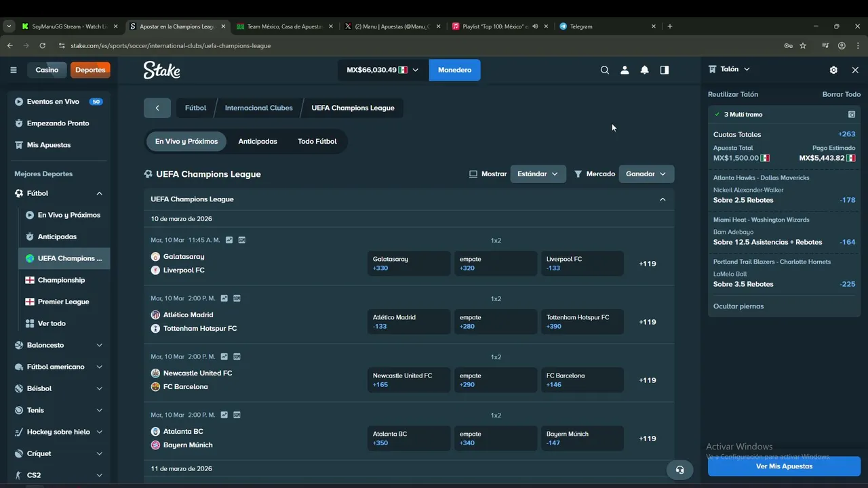
Task: Select Newcastle United FC +165 odds
Action: pyautogui.click(x=409, y=380)
